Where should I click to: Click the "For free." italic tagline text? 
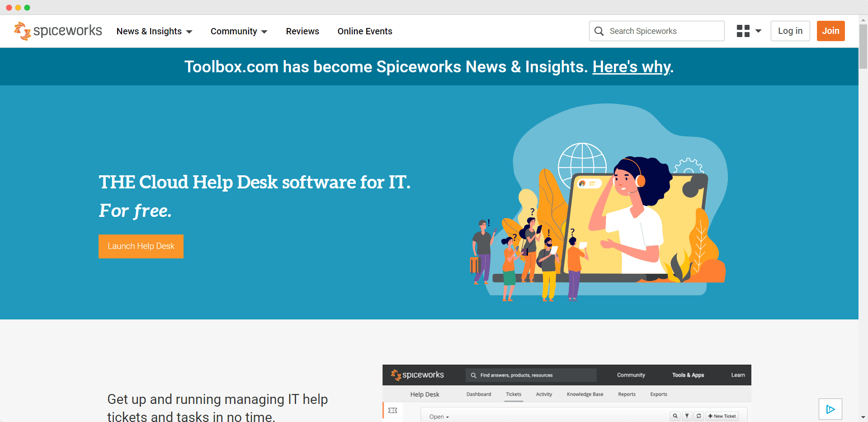135,211
